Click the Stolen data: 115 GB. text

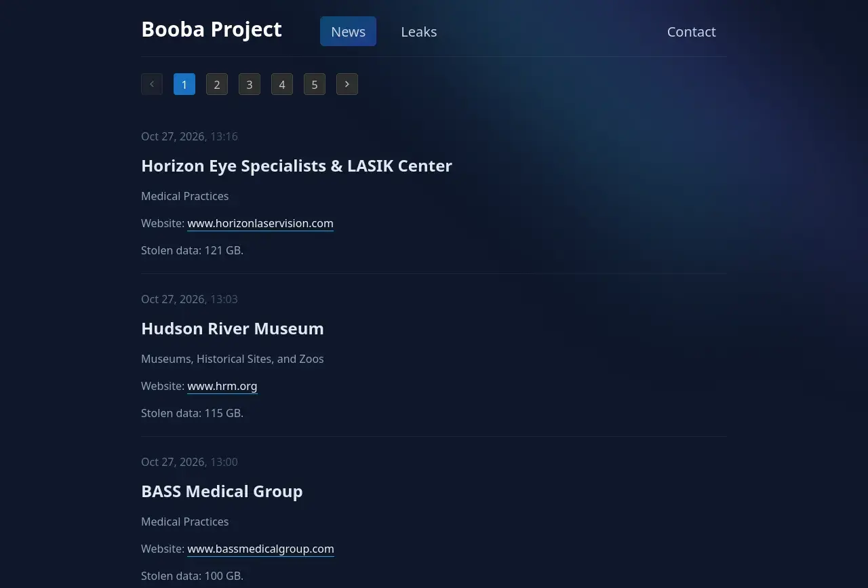192,413
